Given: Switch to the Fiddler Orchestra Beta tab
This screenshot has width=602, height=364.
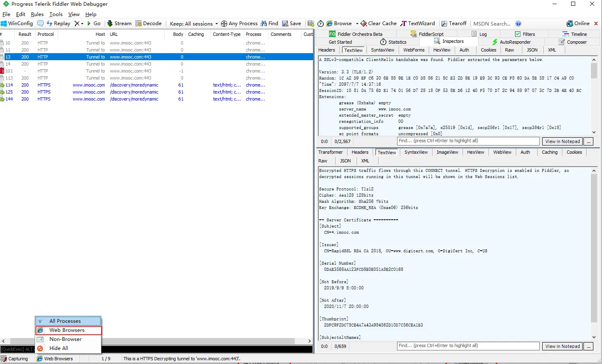Looking at the screenshot, I should [x=356, y=34].
